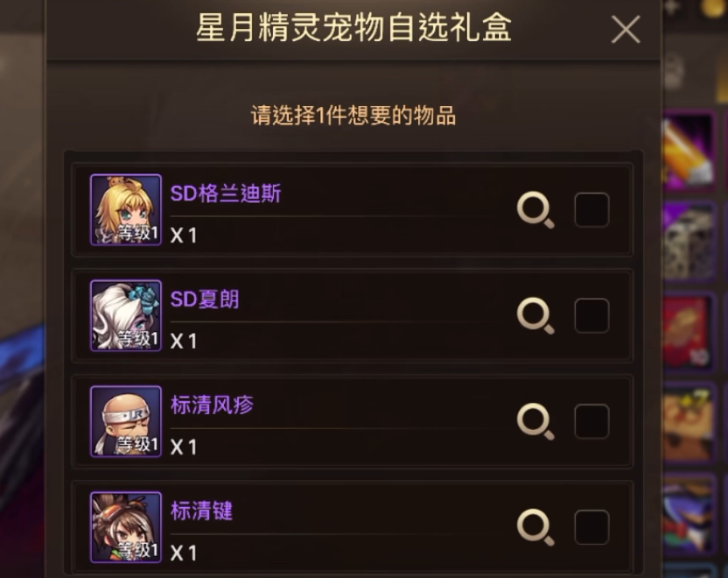Open the dice-like inventory item
This screenshot has width=728, height=578.
tap(689, 243)
